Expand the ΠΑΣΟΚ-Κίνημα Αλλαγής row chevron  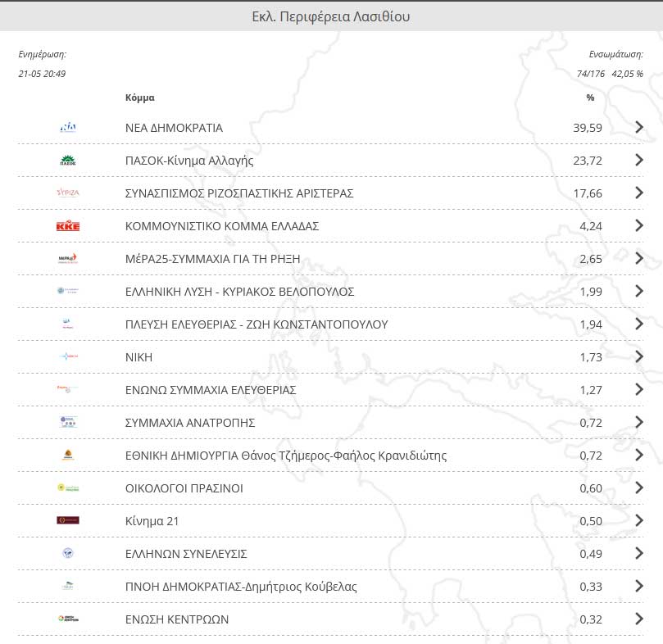coord(639,160)
